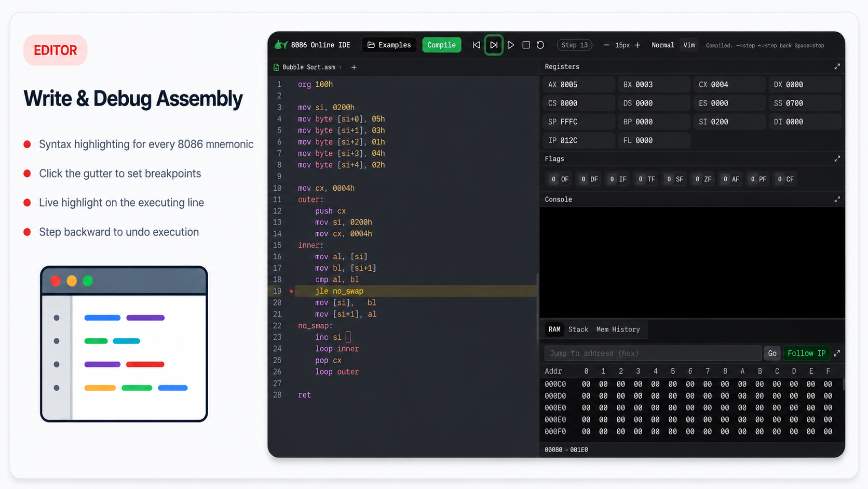Click the PF flag indicator
The height and width of the screenshot is (489, 868).
[758, 179]
